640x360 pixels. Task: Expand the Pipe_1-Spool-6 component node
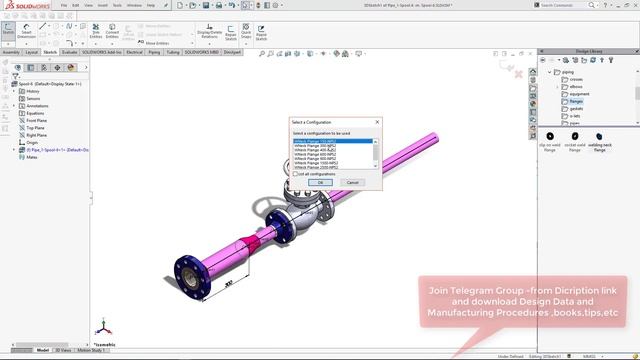[x=14, y=150]
